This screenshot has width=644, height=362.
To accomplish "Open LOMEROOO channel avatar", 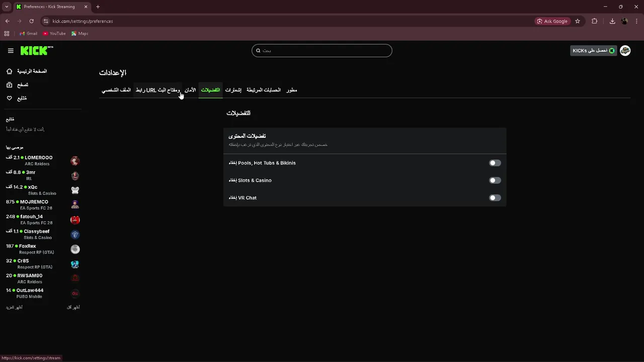I will 75,161.
